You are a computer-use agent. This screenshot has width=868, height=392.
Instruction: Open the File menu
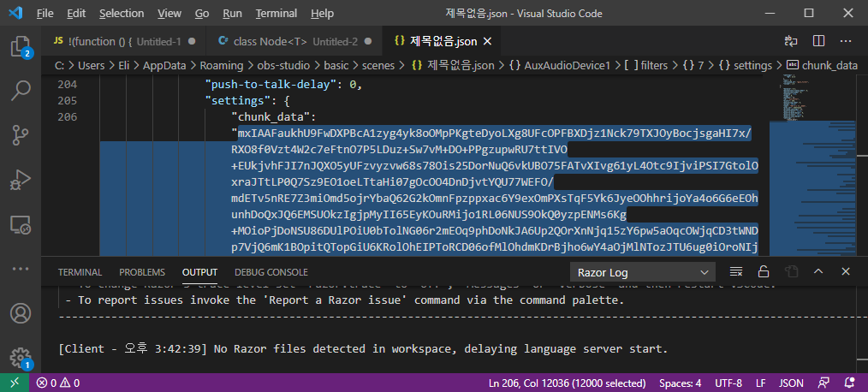pyautogui.click(x=45, y=14)
